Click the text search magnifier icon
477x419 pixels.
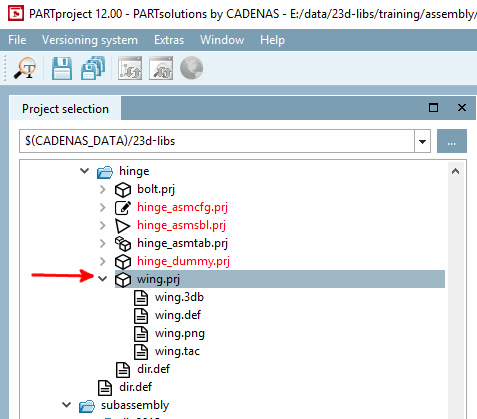click(25, 68)
